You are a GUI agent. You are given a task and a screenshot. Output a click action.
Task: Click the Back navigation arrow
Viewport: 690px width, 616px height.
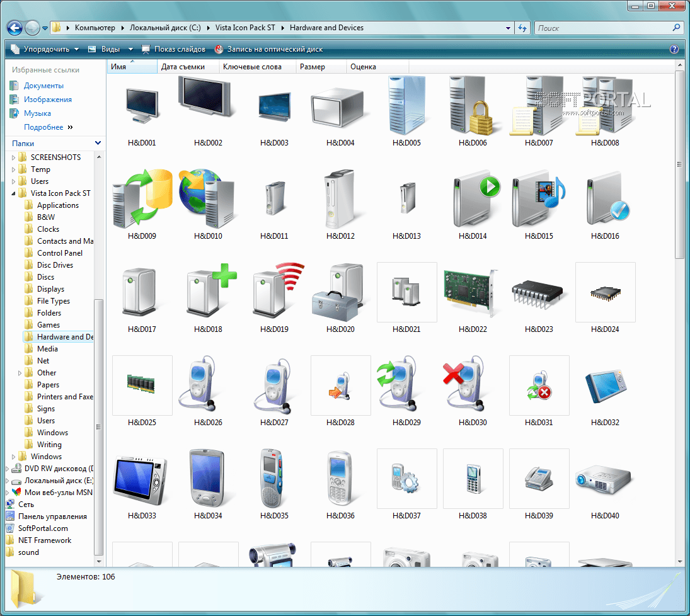pyautogui.click(x=14, y=28)
